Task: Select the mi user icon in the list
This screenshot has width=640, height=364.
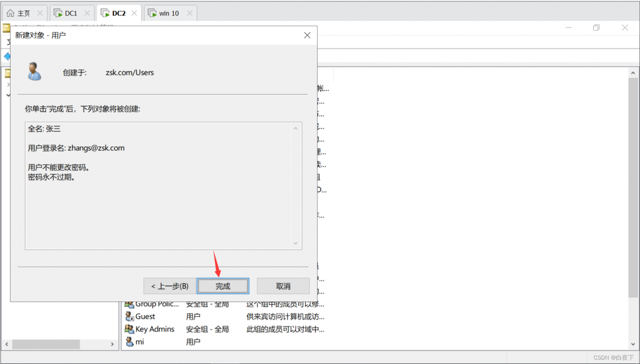Action: 129,342
